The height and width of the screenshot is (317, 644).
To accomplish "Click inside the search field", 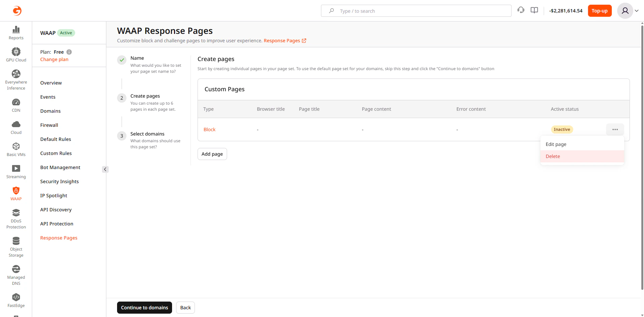I will tap(416, 11).
